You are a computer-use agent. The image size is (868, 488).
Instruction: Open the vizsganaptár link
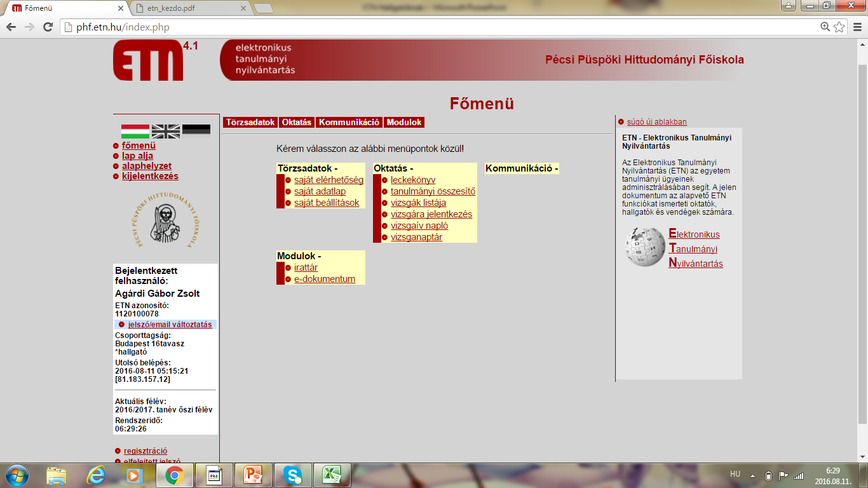point(416,237)
